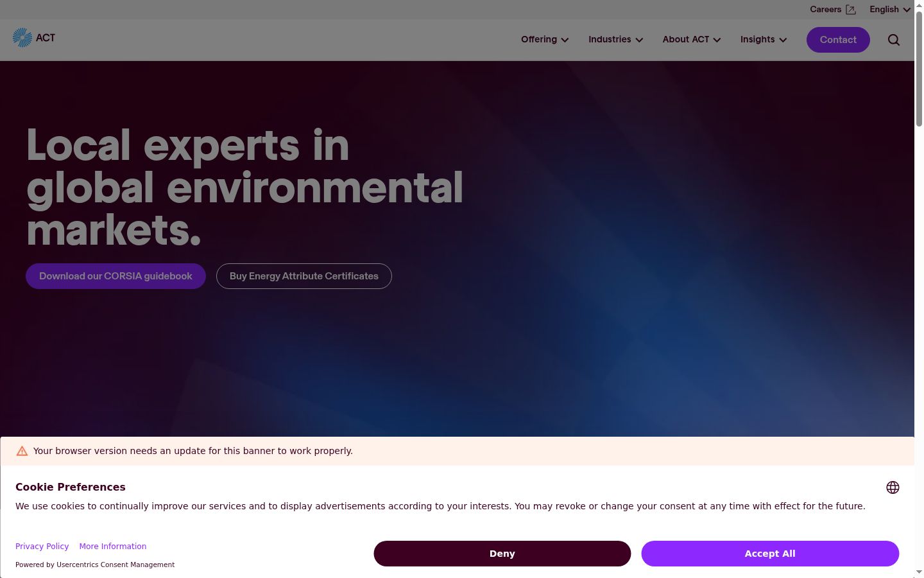
Task: Accept All cookies
Action: coord(770,554)
